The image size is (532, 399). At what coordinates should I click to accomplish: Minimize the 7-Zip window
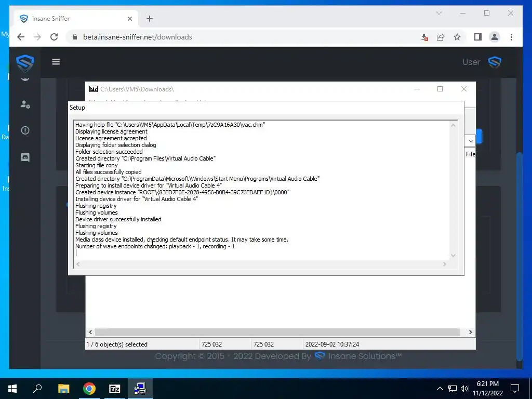(x=417, y=89)
